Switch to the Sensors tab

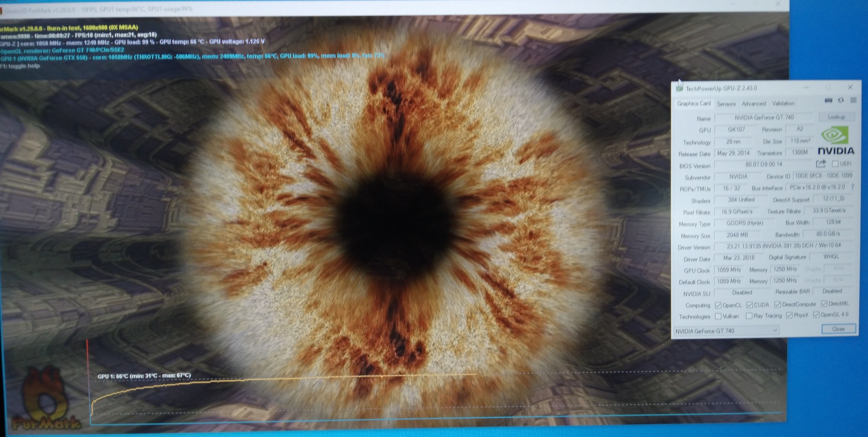point(726,104)
